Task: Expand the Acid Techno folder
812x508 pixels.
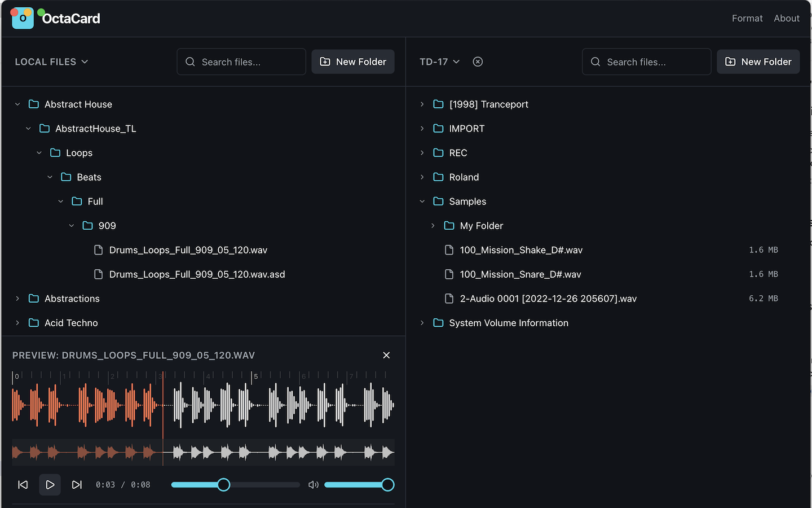Action: 17,323
